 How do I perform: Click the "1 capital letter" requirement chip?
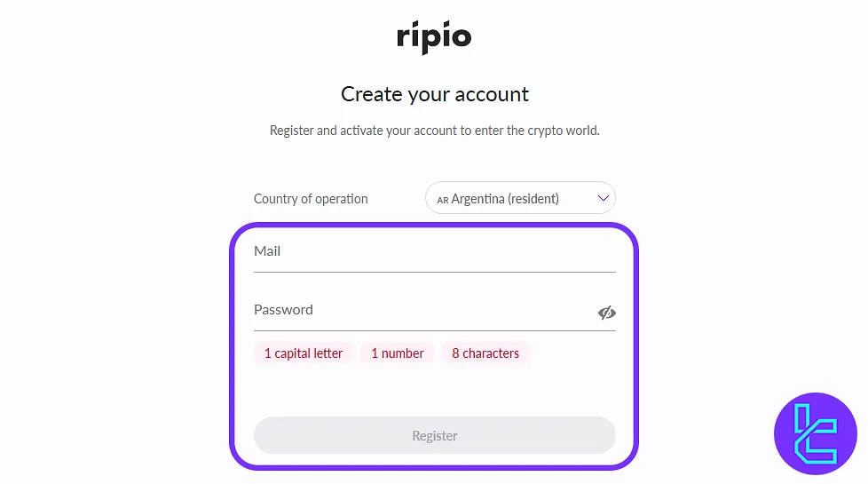pos(304,353)
